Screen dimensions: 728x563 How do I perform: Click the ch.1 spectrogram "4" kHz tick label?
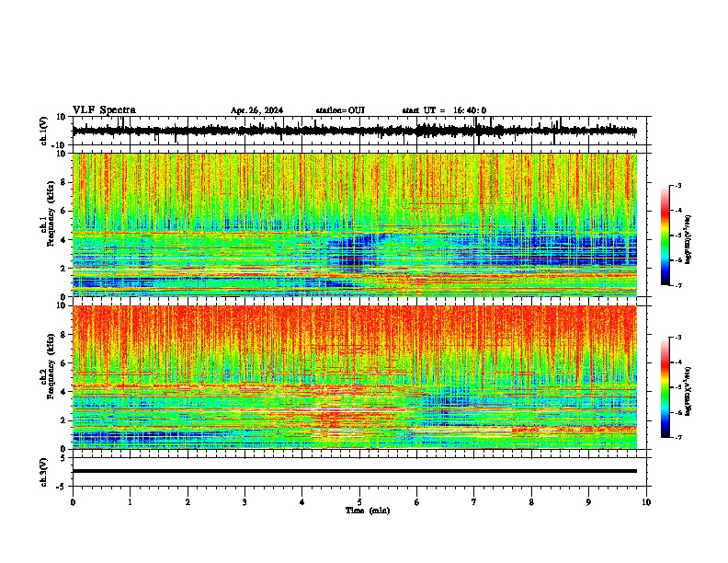(63, 240)
